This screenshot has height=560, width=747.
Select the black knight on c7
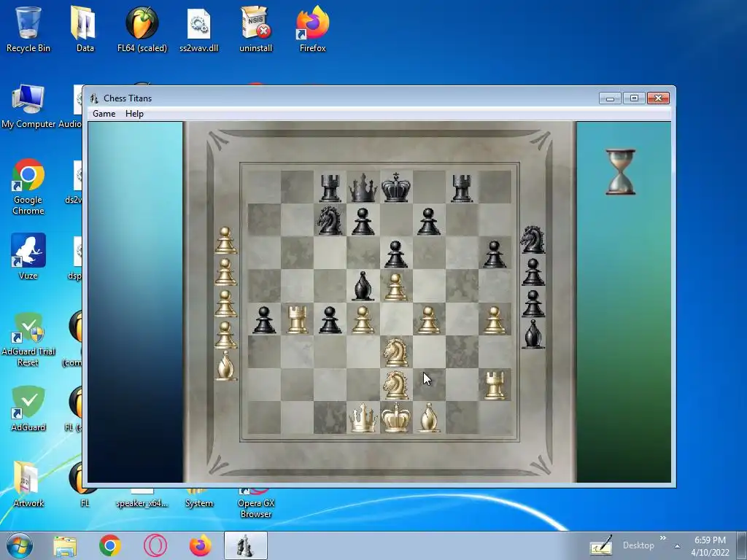point(330,220)
